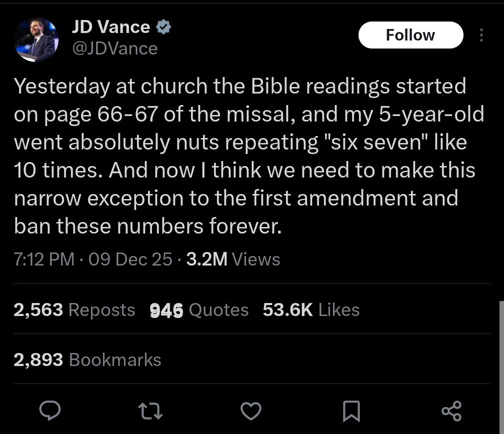Click the tweet text about the missal

(x=249, y=156)
